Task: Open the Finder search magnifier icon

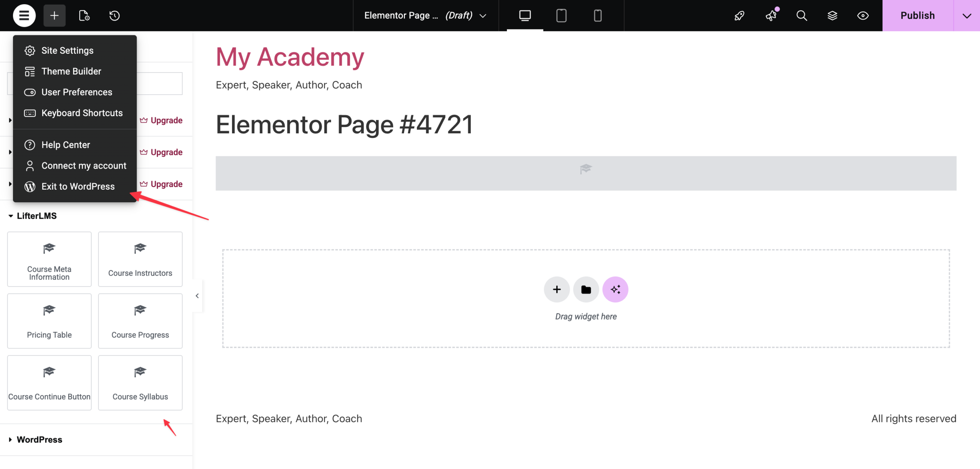Action: (x=802, y=16)
